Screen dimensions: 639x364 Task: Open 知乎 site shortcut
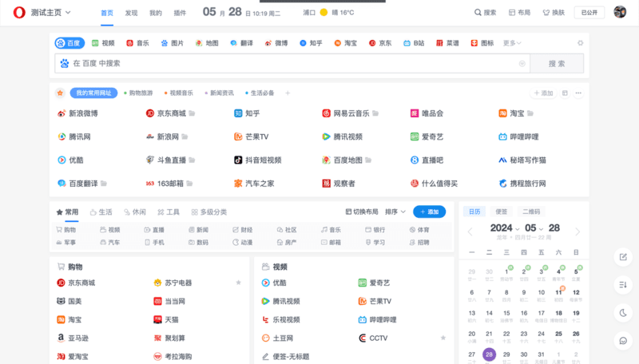tap(247, 113)
